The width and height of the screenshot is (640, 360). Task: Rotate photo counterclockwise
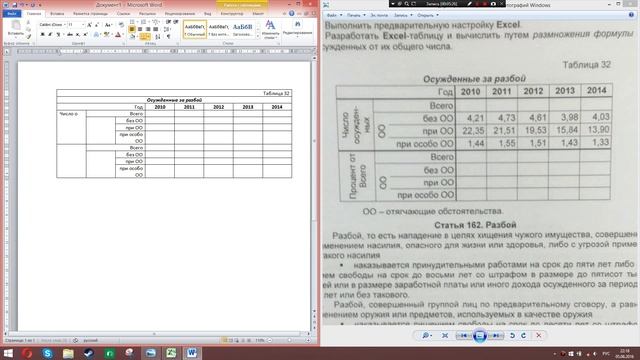click(x=512, y=335)
